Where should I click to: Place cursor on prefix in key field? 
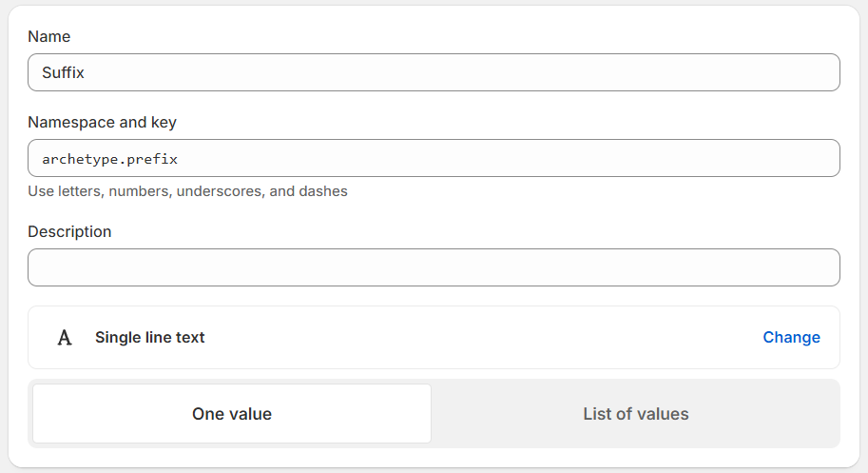coord(152,159)
